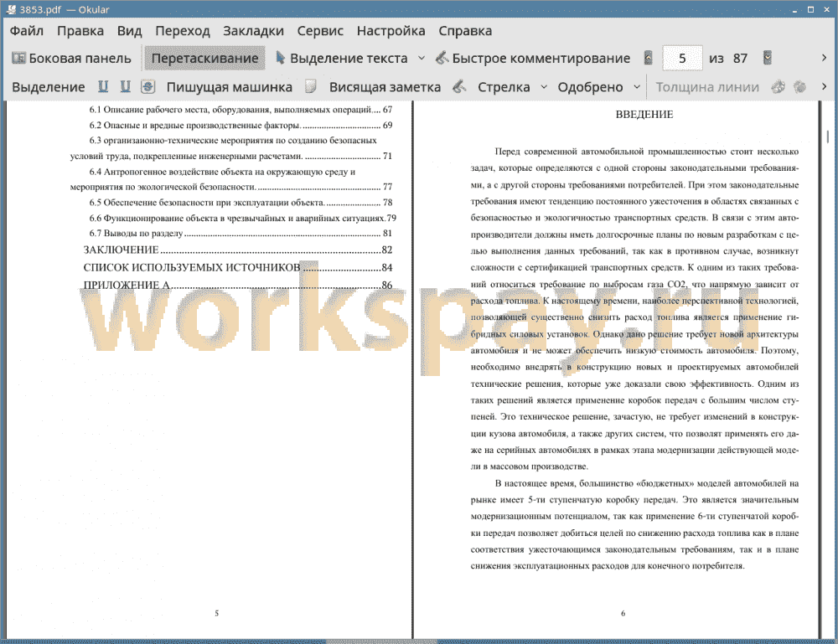
Task: Click the ПРИЛОЖЕНИЕ А contents entry
Action: 238,286
